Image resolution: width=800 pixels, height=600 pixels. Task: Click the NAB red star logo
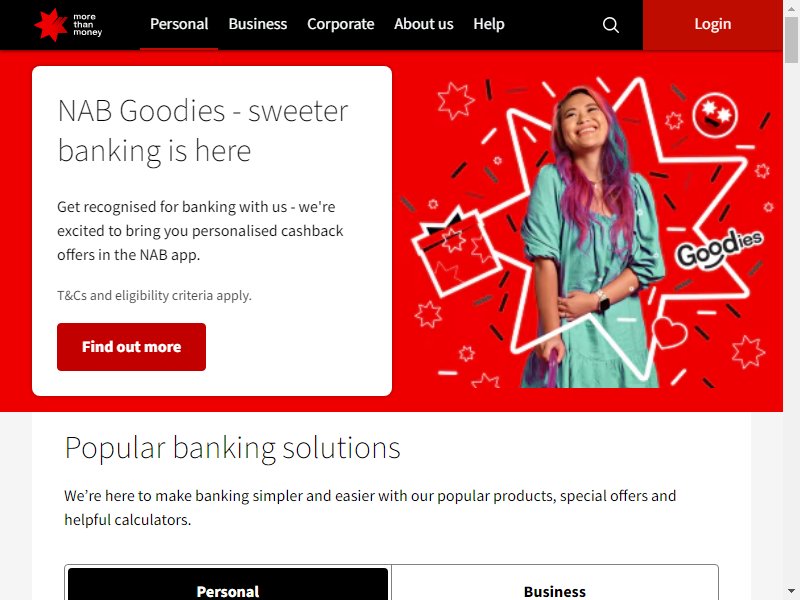tap(51, 24)
